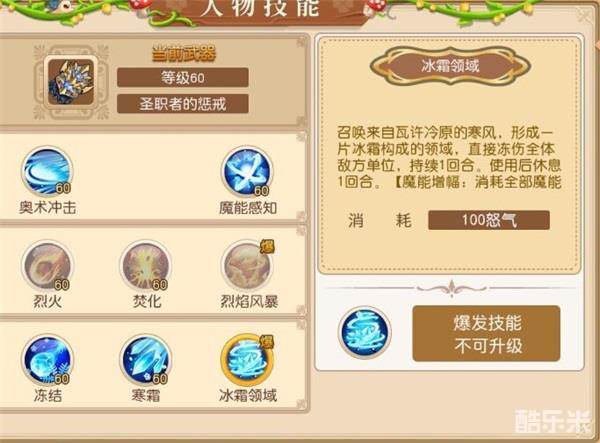Pick the 寒霜 ice crystal skill icon
Viewport: 600px width, 443px height.
146,360
